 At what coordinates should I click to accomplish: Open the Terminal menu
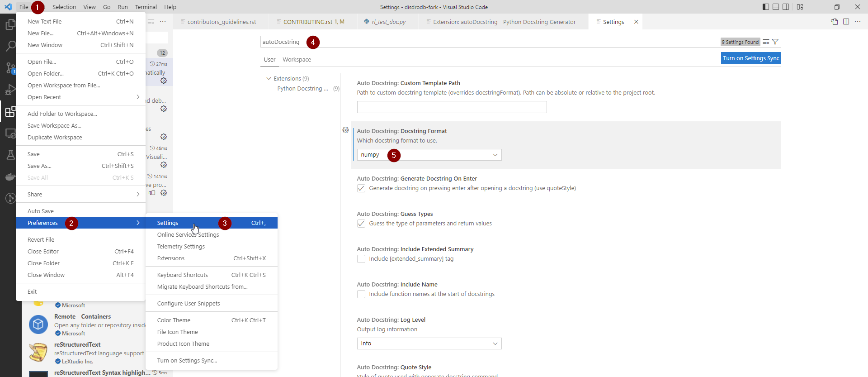146,7
